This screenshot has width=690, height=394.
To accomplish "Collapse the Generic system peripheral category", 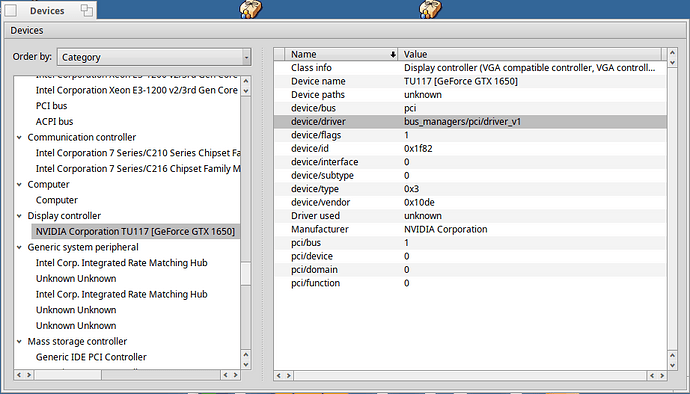I will (x=19, y=247).
